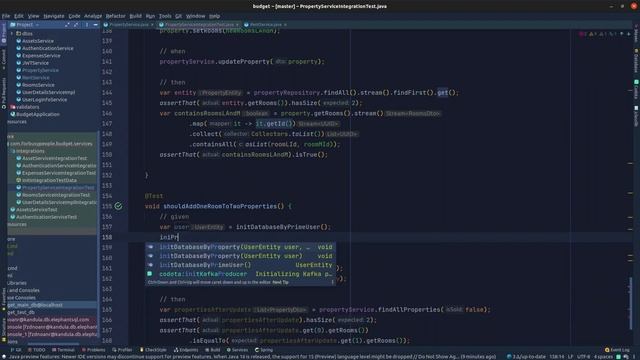Image resolution: width=640 pixels, height=360 pixels.
Task: Click the inspection warnings widget at editor top right
Action: point(597,34)
